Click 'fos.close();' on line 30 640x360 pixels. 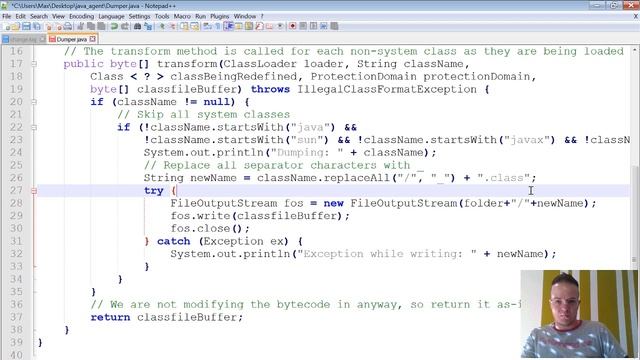(210, 228)
